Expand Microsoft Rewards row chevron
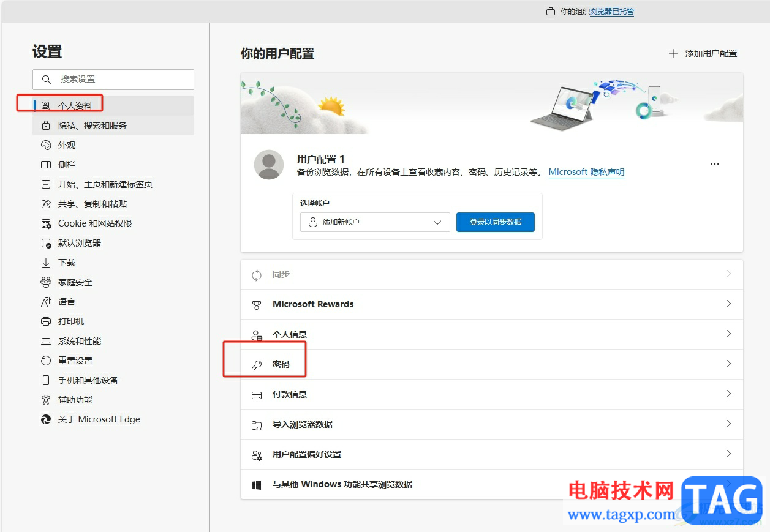 [x=728, y=304]
